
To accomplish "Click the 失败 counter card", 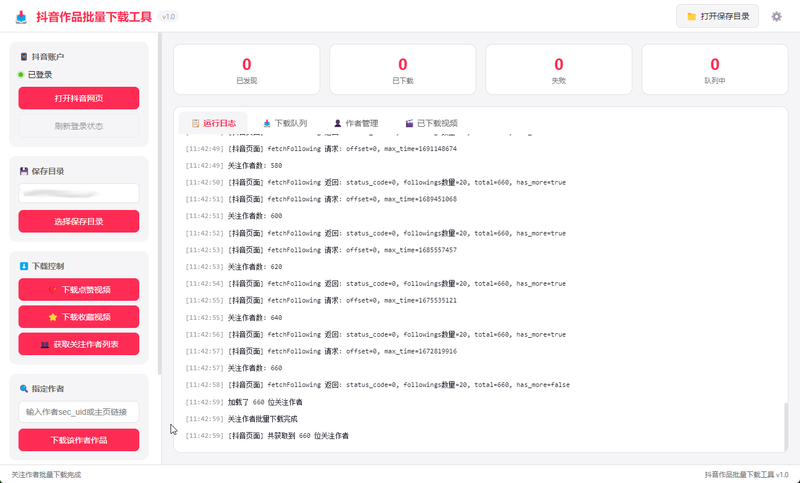I will point(559,69).
